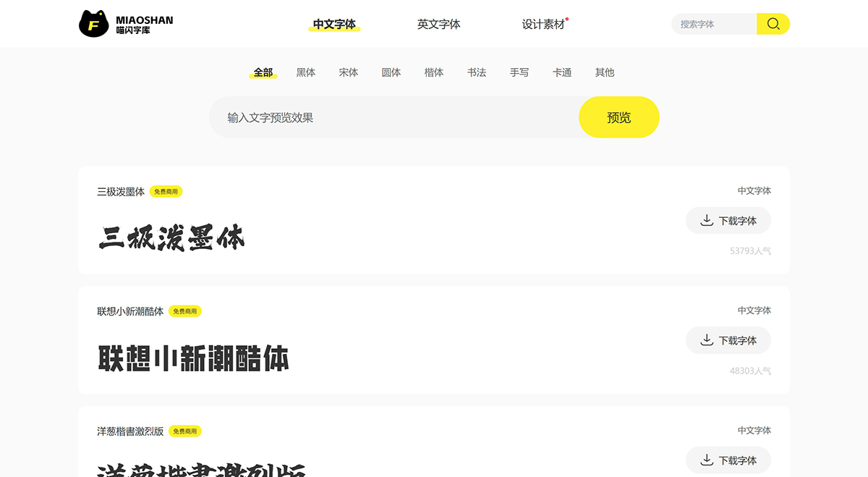Image resolution: width=868 pixels, height=477 pixels.
Task: Select the 卡通 category filter
Action: [x=562, y=72]
